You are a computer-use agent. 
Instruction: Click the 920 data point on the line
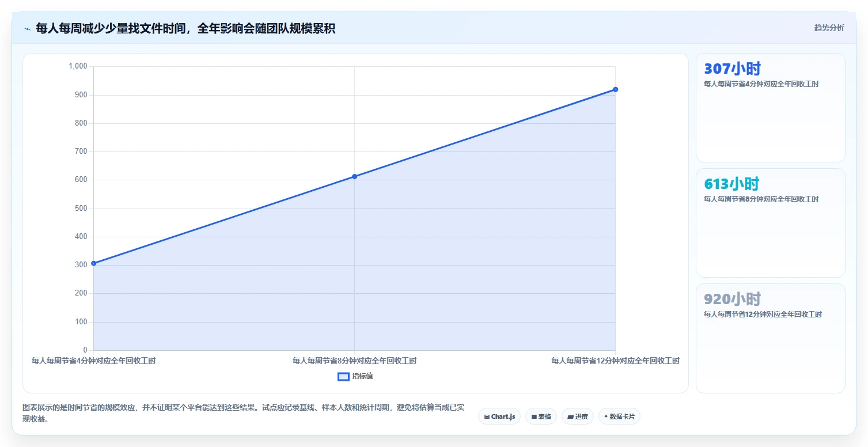tap(615, 89)
